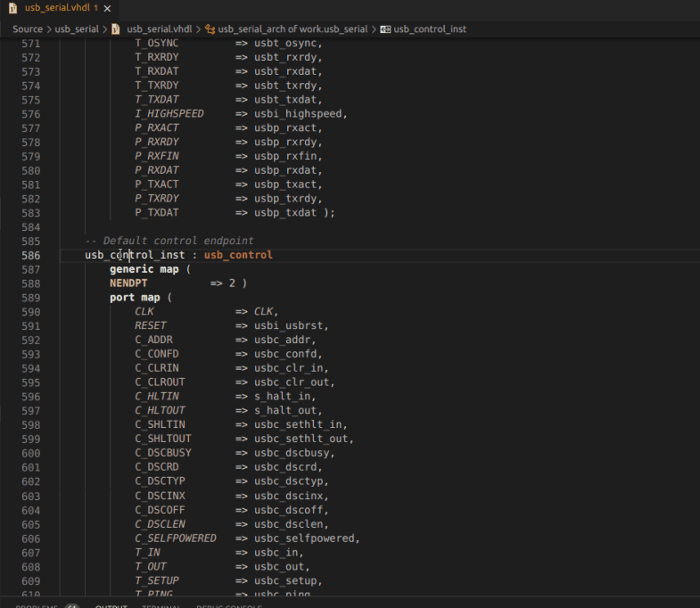Expand the usb_serial_arch of work.usb_serial breadcrumb
This screenshot has width=700, height=608.
click(x=292, y=29)
